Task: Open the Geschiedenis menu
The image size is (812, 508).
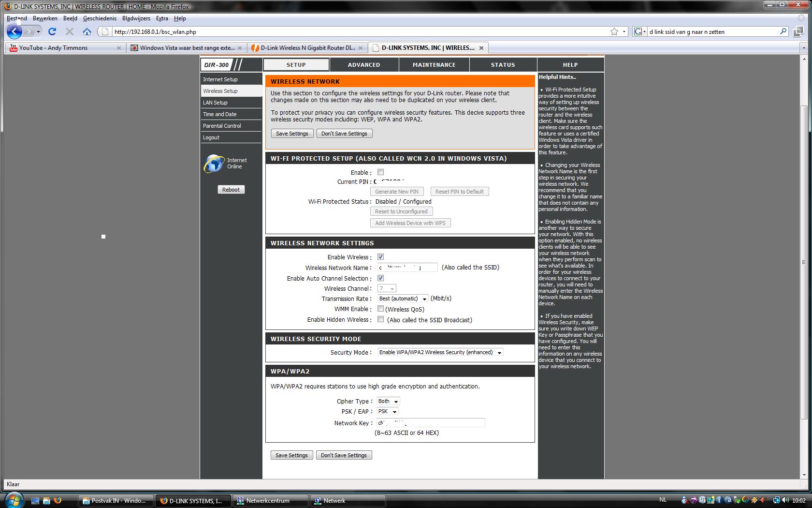Action: [100, 18]
